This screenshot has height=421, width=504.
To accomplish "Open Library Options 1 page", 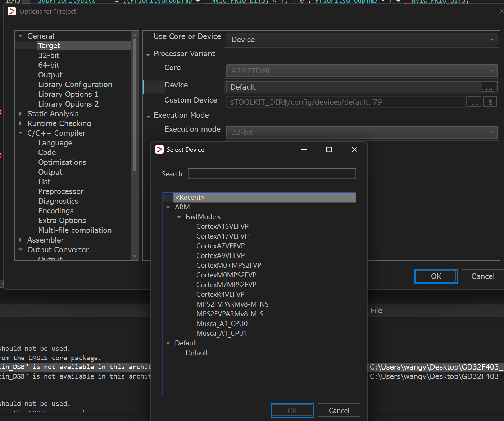I will pos(68,94).
